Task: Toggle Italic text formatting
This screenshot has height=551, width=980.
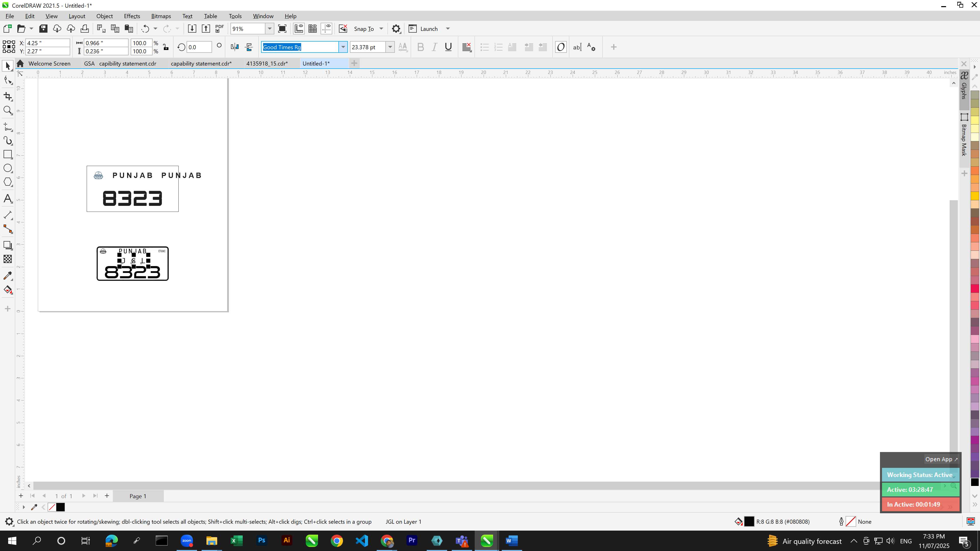Action: click(434, 47)
